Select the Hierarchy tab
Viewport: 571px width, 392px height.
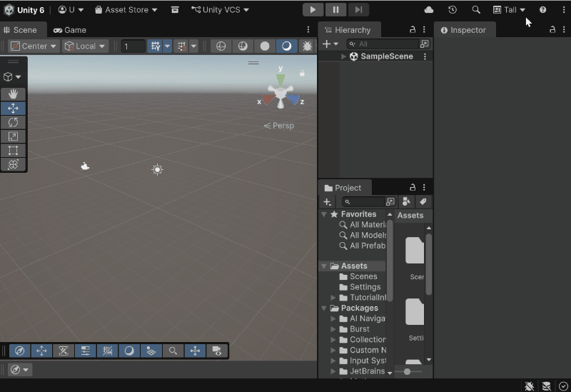pos(348,30)
